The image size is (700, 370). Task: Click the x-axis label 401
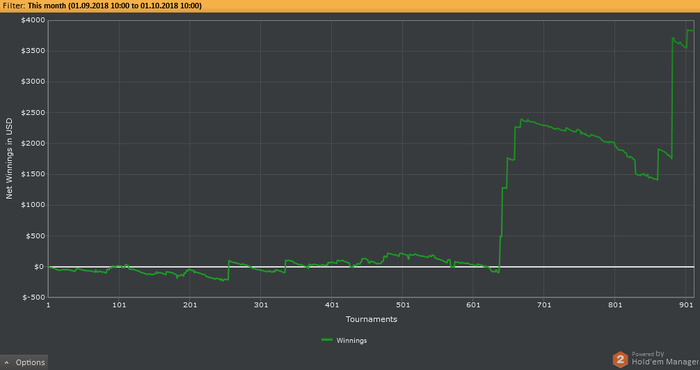(332, 305)
